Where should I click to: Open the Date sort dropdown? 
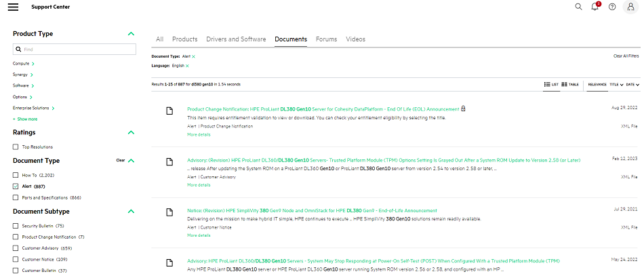coord(632,84)
